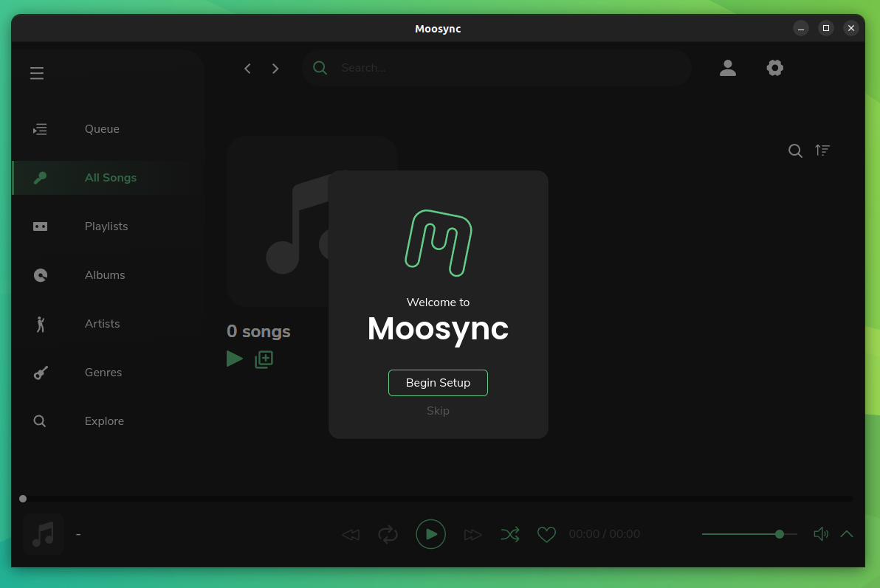
Task: Collapse the sidebar with the hamburger icon
Action: click(x=37, y=73)
